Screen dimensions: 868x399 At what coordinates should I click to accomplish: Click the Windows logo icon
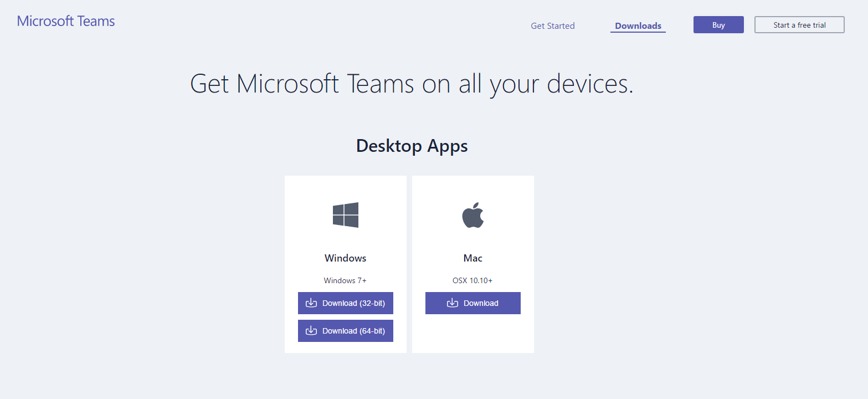pos(346,215)
